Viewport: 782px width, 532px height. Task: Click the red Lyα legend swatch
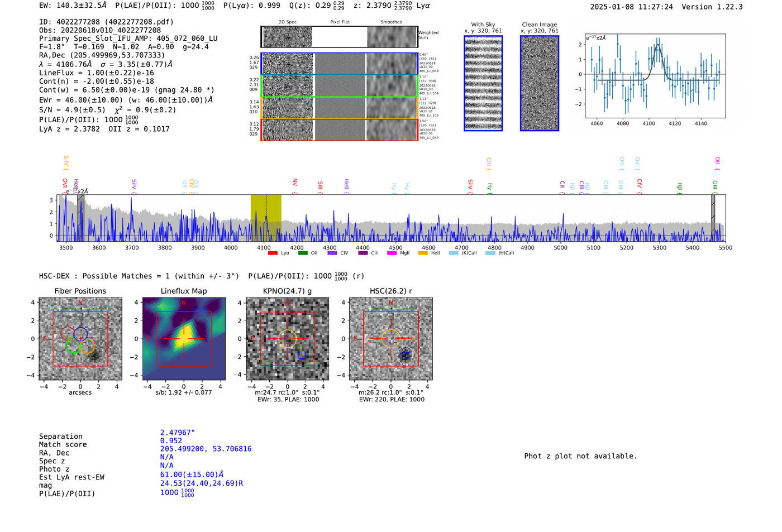273,253
